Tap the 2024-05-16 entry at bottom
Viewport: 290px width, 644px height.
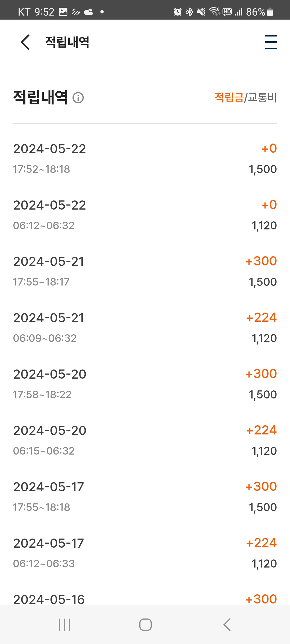(145, 599)
